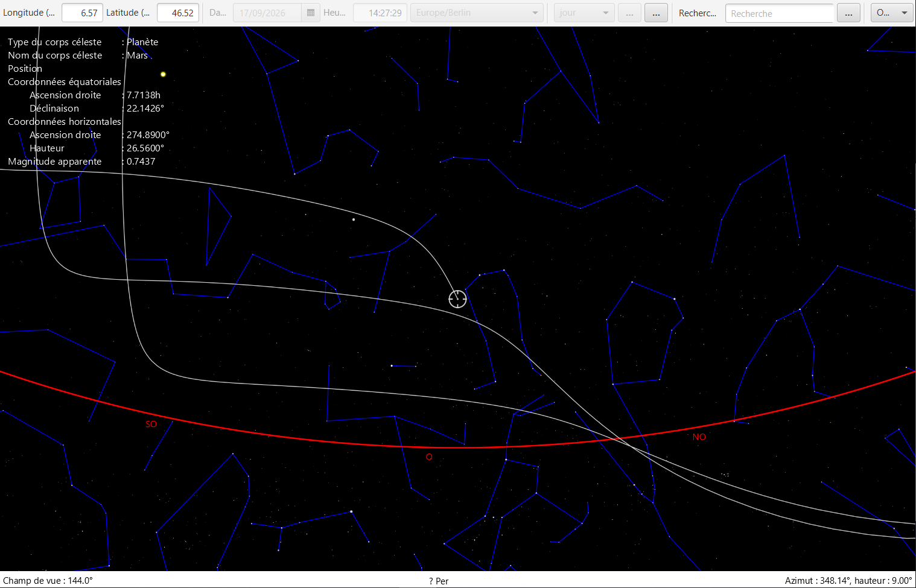Click the red NO horizon direction marker
Image resolution: width=916 pixels, height=588 pixels.
[x=699, y=437]
